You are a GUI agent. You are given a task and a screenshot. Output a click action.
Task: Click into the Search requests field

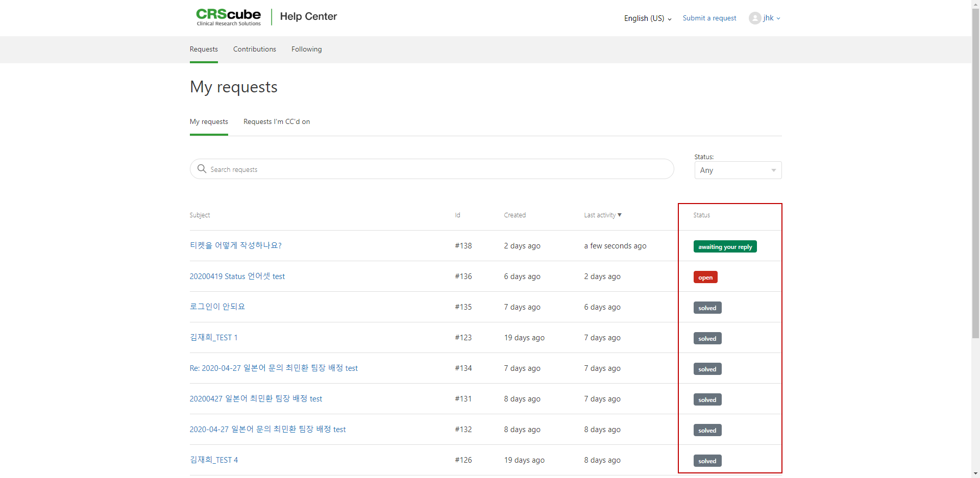[x=439, y=169]
